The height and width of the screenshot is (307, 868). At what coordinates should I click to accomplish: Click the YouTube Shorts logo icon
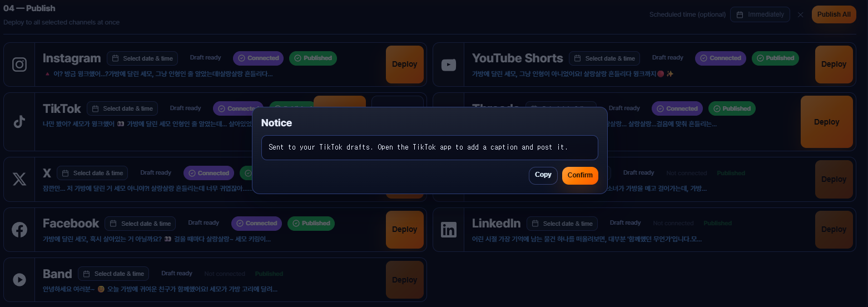449,65
